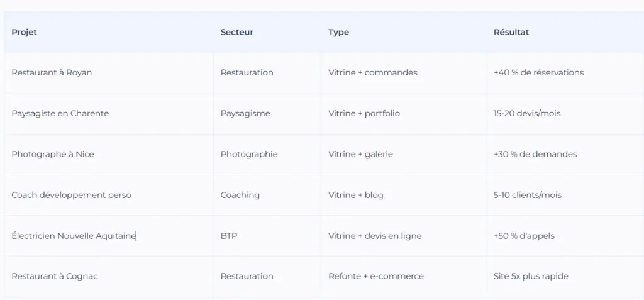
Task: Select the Restaurant à Royan cell
Action: click(52, 72)
